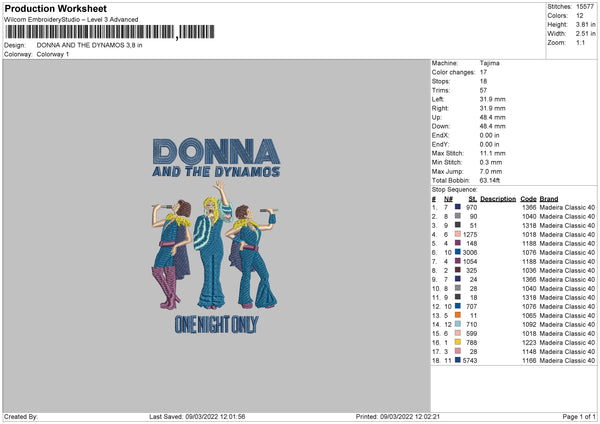Pick the dark swatch in stop row 11
Screen dimensions: 600x424
pyautogui.click(x=458, y=297)
